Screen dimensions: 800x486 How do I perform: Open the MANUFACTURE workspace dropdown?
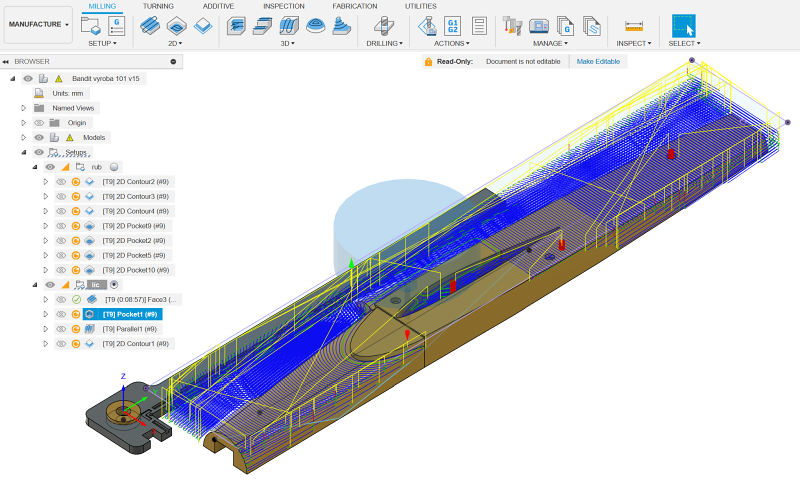[39, 24]
